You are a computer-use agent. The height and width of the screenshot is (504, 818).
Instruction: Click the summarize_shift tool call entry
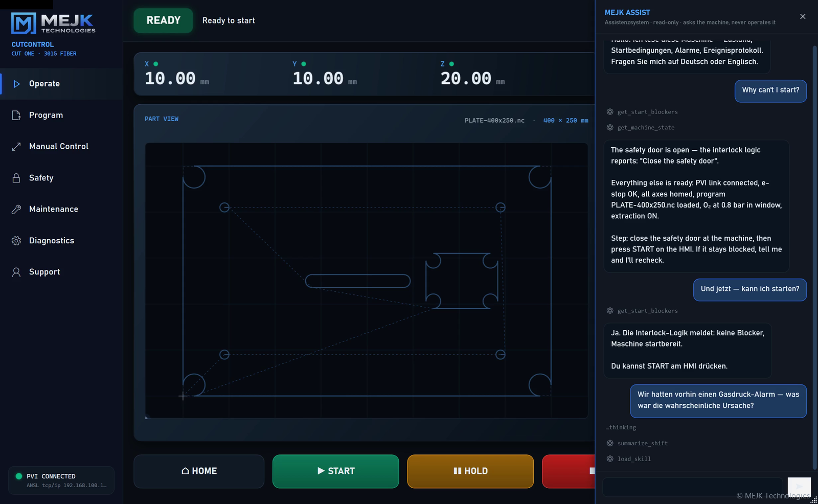point(637,443)
